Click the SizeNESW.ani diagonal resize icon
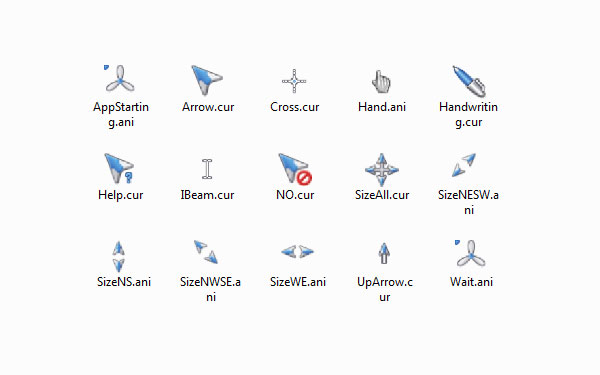 click(464, 165)
